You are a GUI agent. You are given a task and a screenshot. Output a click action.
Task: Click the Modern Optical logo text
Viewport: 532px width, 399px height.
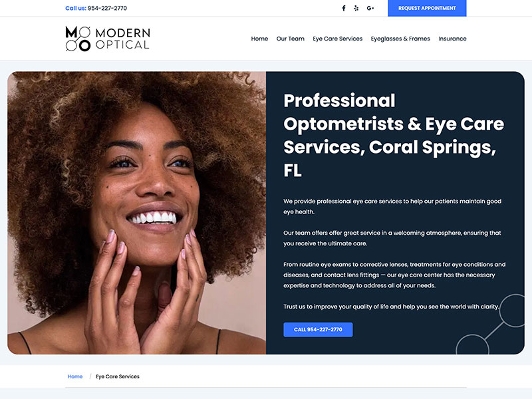[122, 39]
